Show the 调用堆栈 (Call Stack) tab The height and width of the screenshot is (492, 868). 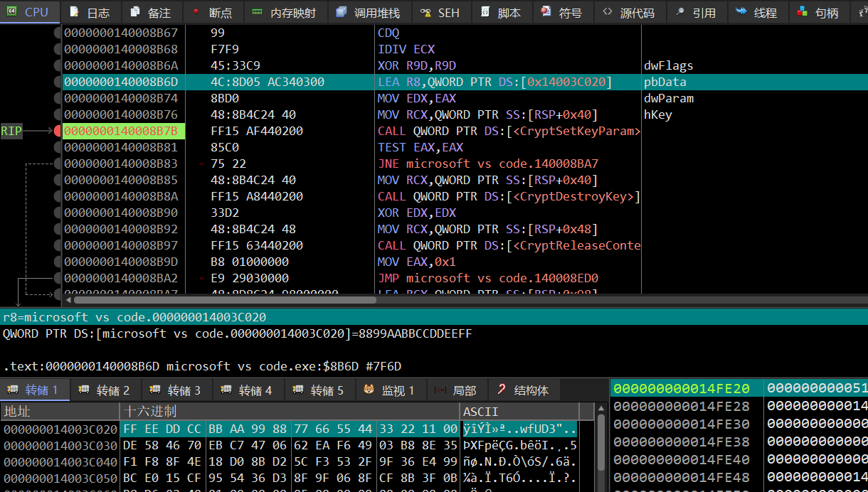coord(368,13)
